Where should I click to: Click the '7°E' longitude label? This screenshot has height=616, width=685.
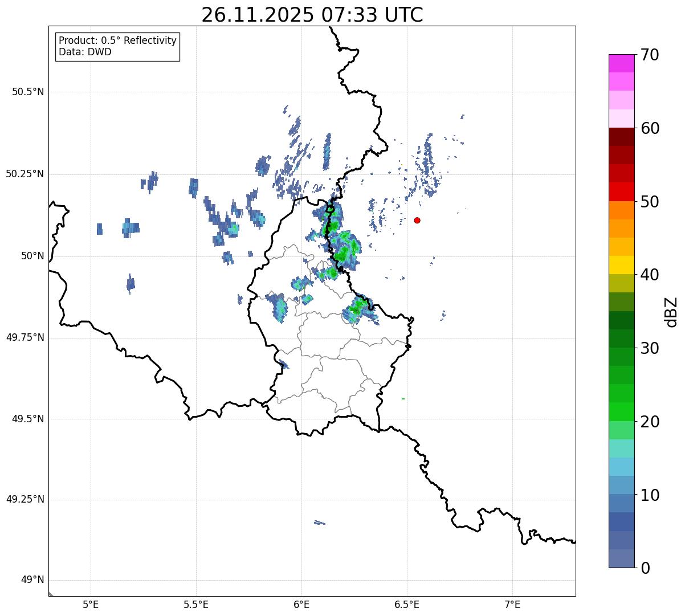(x=512, y=604)
